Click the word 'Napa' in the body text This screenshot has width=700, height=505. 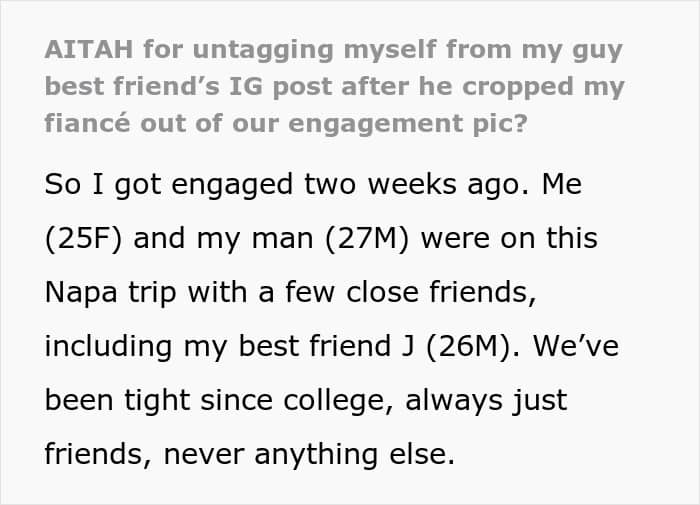coord(81,292)
